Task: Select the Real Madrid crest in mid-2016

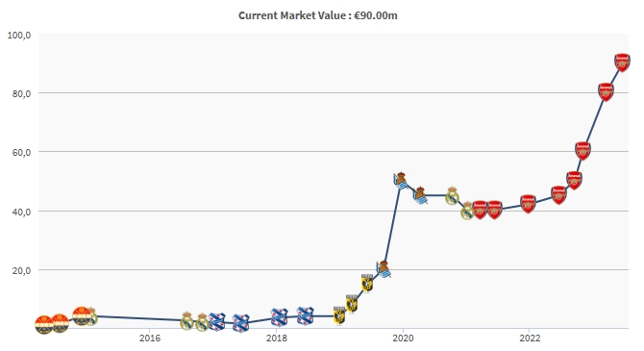Action: pyautogui.click(x=186, y=320)
